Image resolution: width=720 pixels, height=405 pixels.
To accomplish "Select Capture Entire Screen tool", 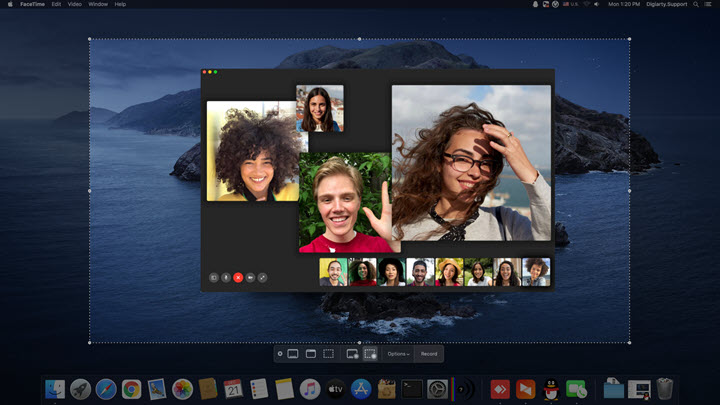I will point(293,354).
